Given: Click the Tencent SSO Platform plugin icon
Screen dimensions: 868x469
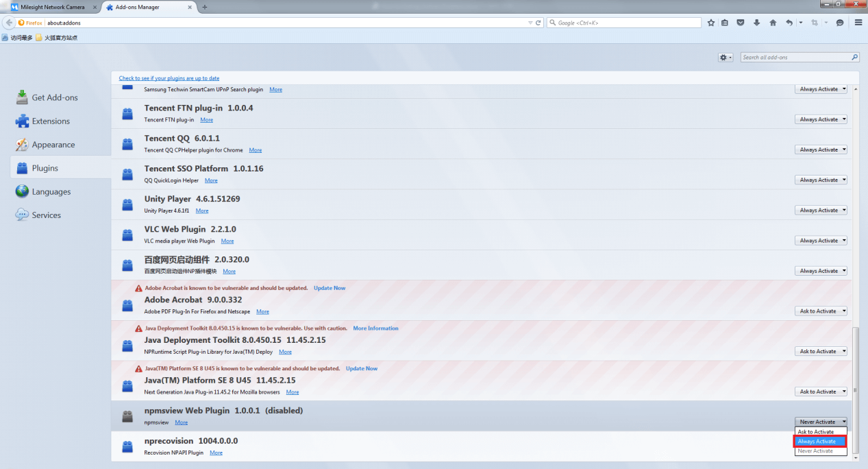Looking at the screenshot, I should (x=127, y=174).
